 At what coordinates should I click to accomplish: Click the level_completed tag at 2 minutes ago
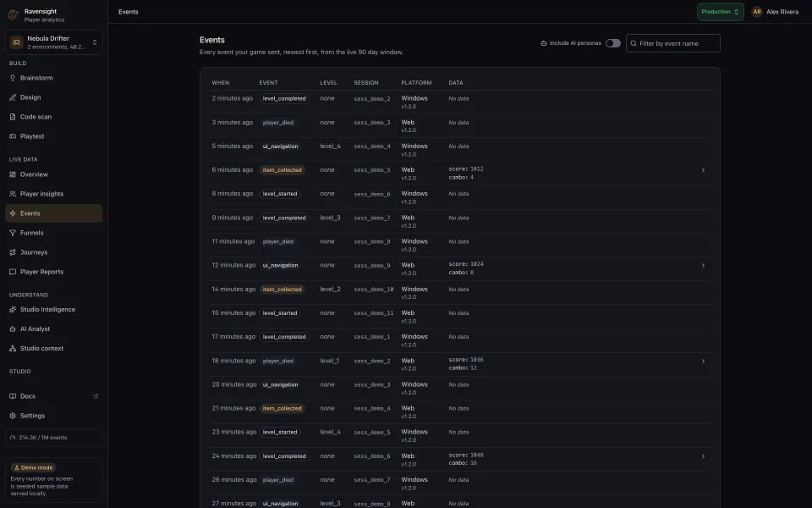(x=284, y=98)
